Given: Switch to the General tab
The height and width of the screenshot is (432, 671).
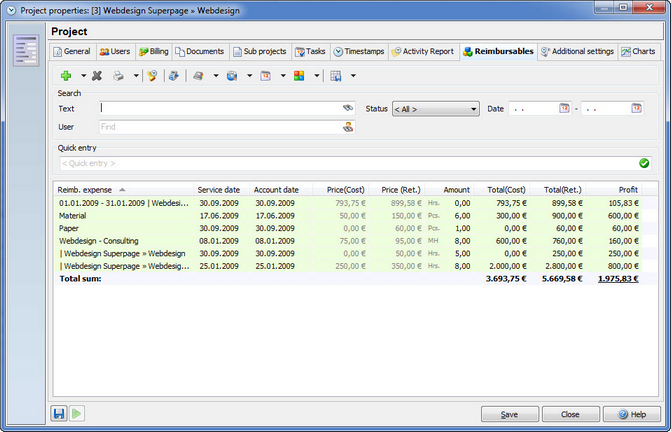Looking at the screenshot, I should pos(72,51).
